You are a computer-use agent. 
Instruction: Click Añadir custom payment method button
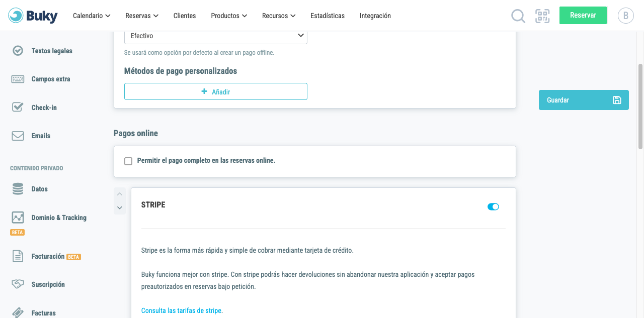tap(216, 91)
